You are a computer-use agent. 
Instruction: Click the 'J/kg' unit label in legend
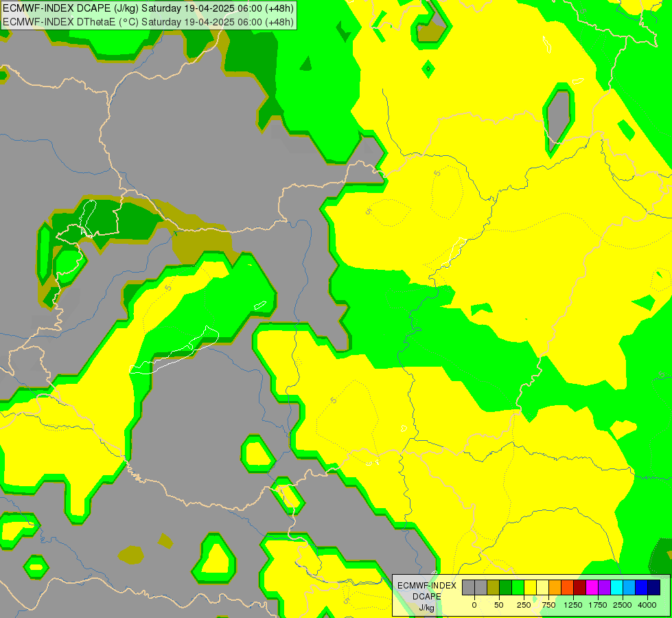coord(427,608)
